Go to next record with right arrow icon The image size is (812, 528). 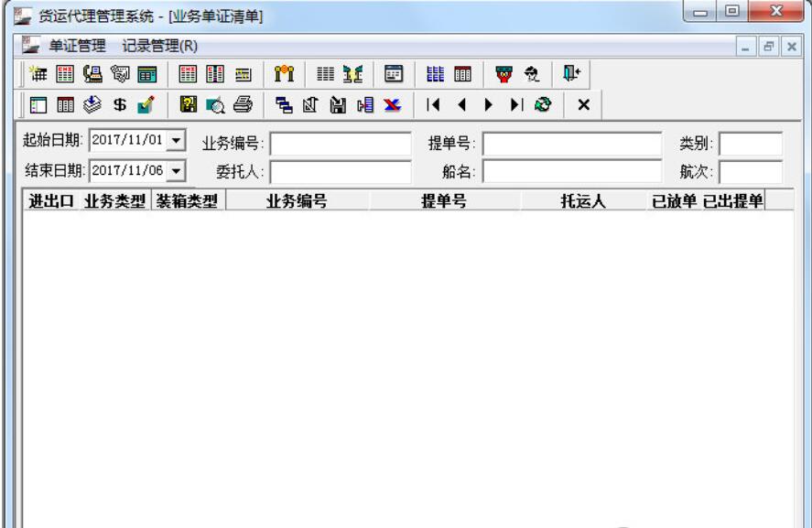[488, 104]
